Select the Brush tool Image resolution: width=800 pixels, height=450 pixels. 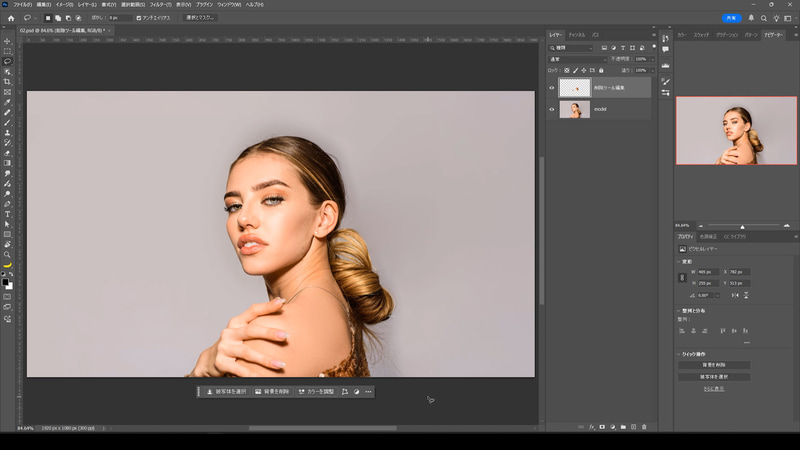pyautogui.click(x=7, y=122)
